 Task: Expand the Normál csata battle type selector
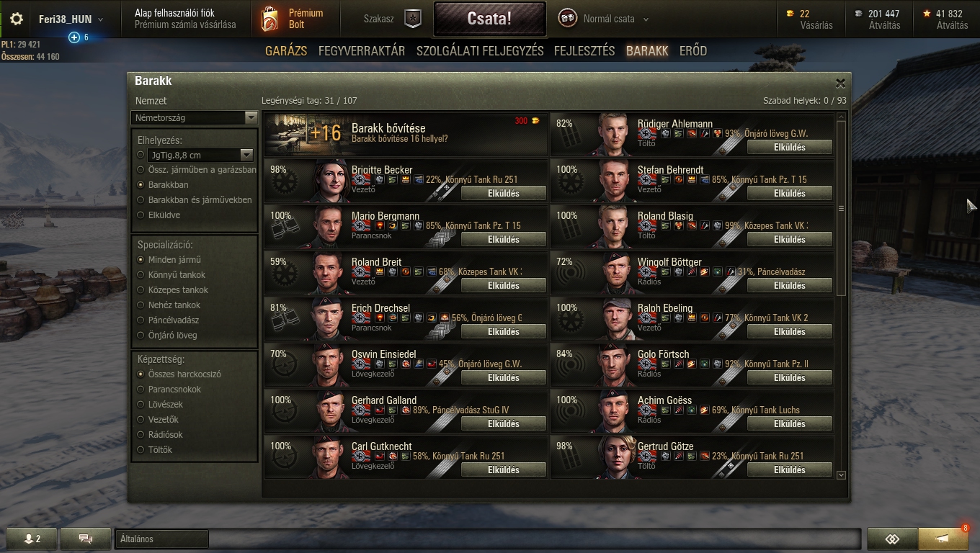pyautogui.click(x=603, y=19)
